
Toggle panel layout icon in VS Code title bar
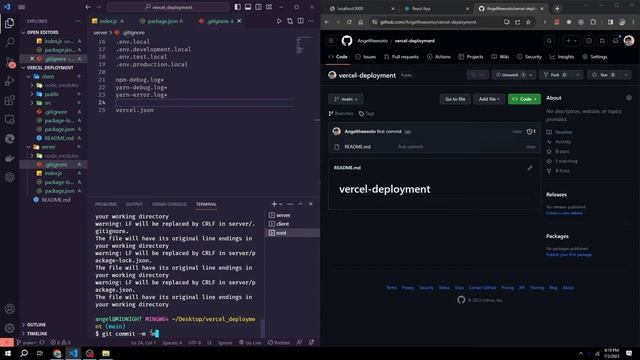248,7
